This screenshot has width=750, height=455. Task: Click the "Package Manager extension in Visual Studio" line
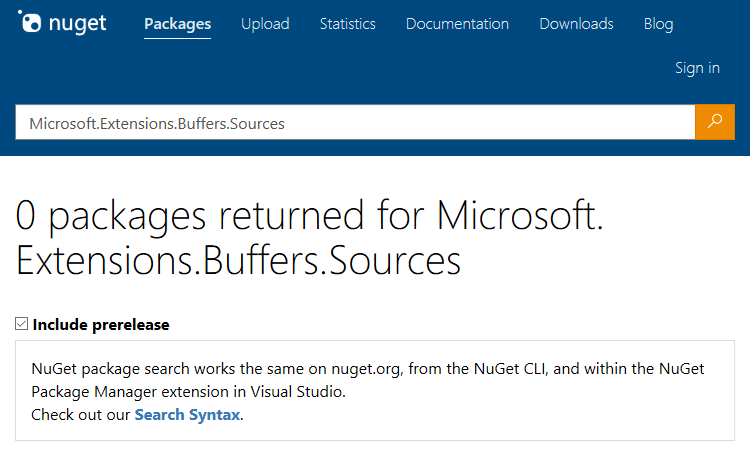(188, 391)
